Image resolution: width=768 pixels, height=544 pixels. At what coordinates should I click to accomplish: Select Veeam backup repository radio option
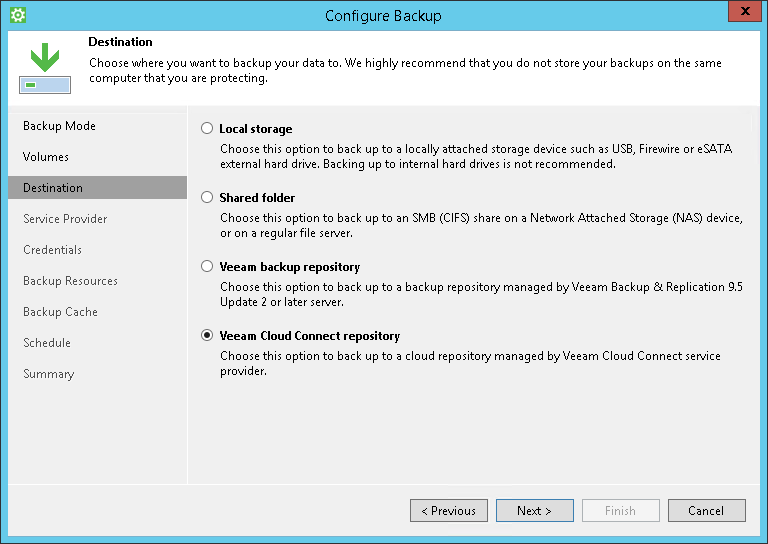(207, 267)
